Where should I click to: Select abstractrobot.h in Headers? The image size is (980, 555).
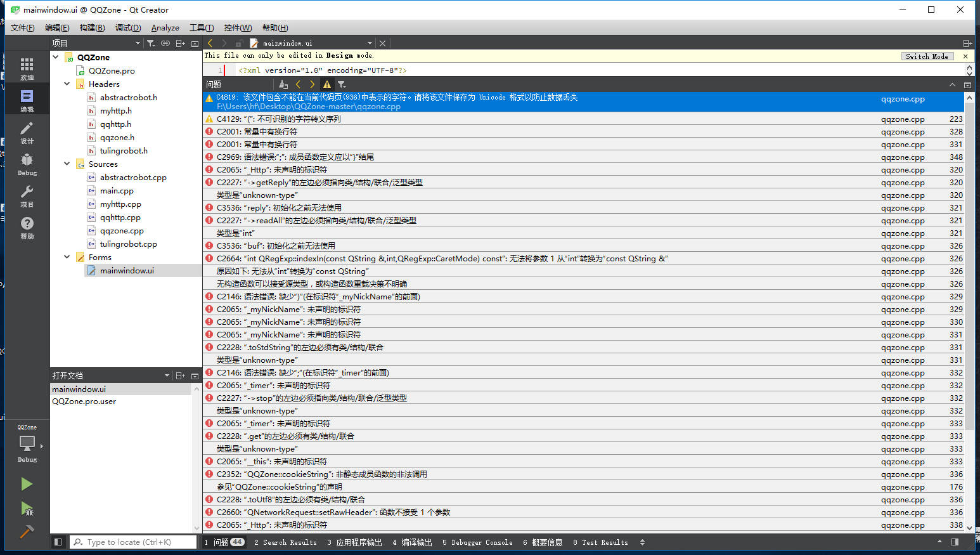[x=128, y=97]
